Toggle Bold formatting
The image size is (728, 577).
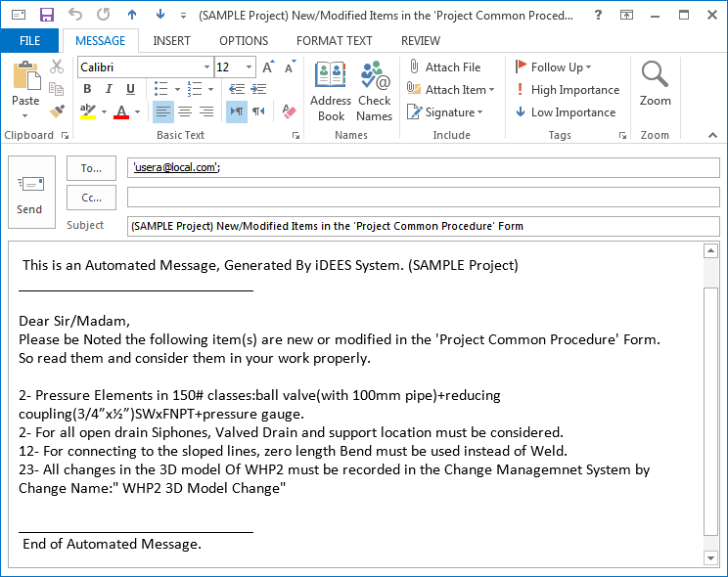(87, 89)
